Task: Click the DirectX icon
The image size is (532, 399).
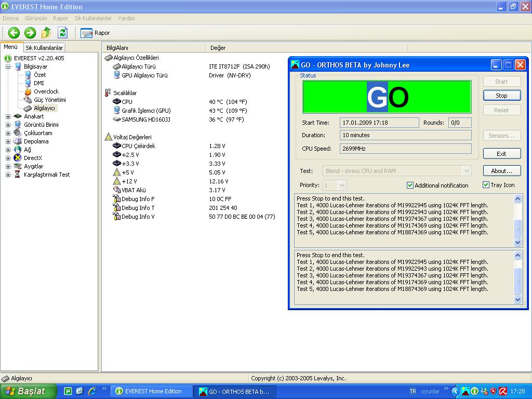Action: 18,158
